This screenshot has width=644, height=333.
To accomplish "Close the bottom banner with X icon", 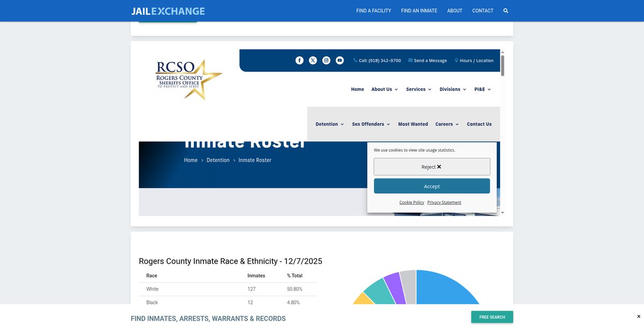I will pyautogui.click(x=638, y=316).
